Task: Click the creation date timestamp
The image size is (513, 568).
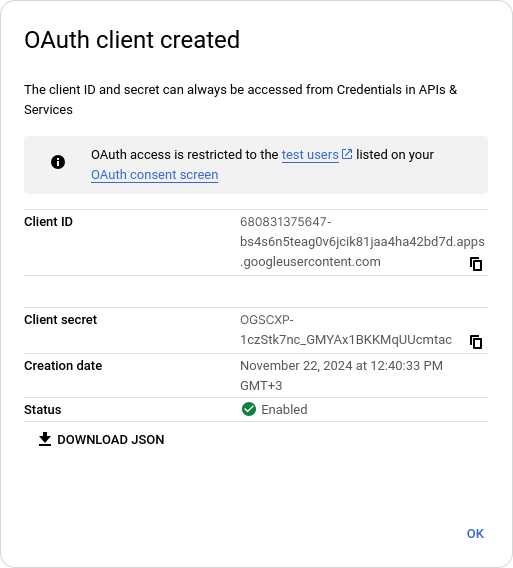Action: pos(341,376)
